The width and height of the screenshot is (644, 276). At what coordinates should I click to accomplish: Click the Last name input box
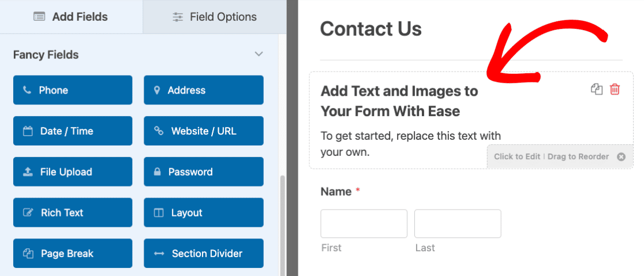point(458,224)
